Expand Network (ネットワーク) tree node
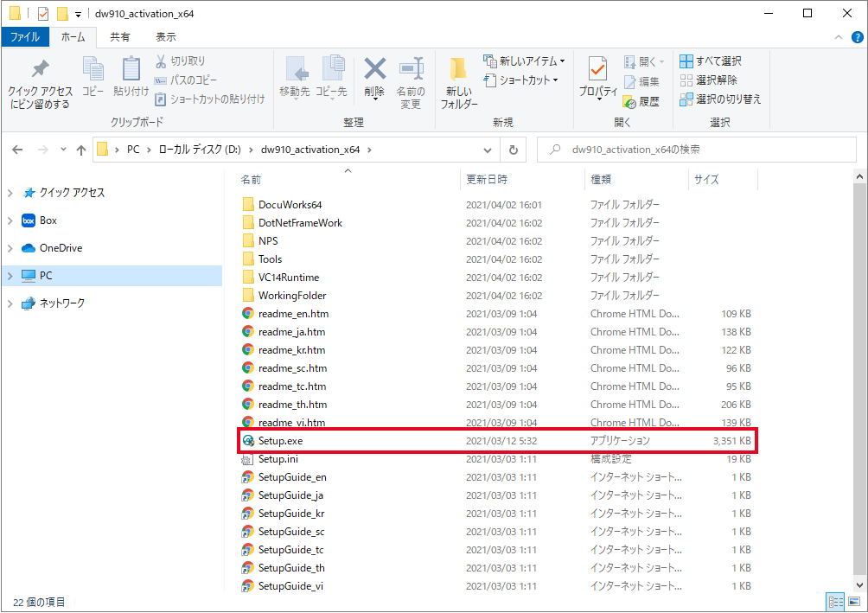Viewport: 868px width, 613px height. click(x=10, y=303)
